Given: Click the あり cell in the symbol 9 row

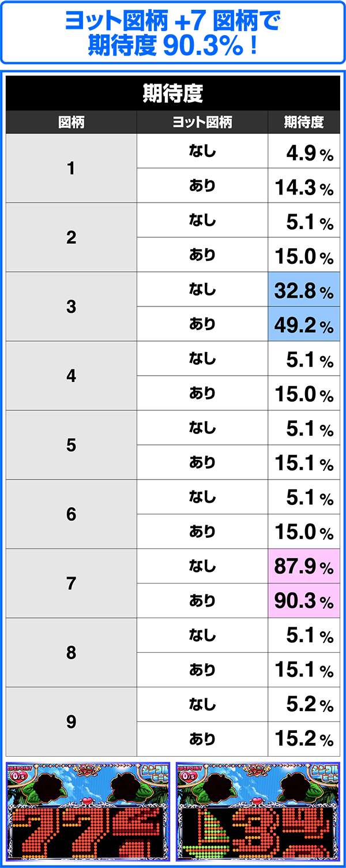Looking at the screenshot, I should pos(202,739).
